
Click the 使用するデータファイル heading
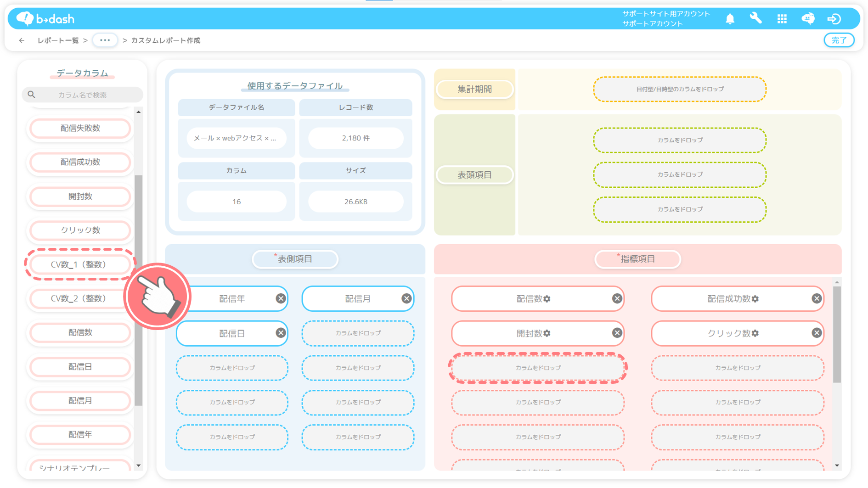tap(295, 86)
